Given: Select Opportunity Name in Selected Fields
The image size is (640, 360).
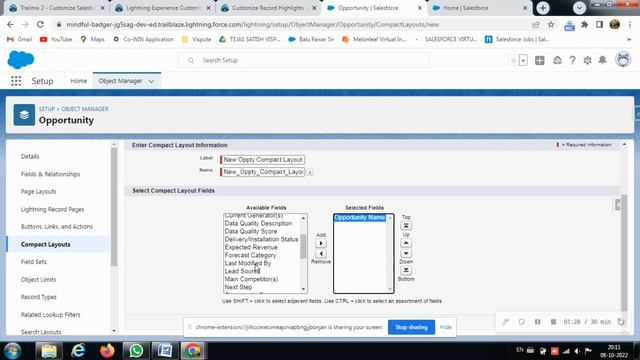Looking at the screenshot, I should 360,218.
